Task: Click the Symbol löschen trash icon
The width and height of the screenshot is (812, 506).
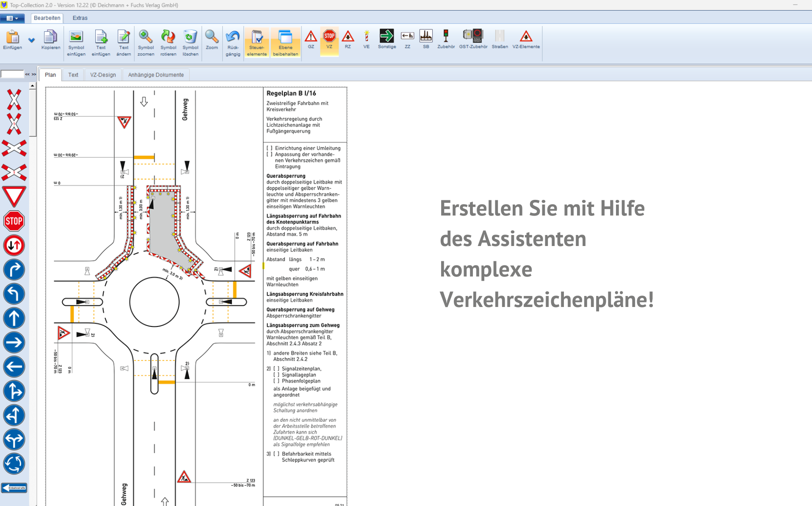Action: pos(191,42)
